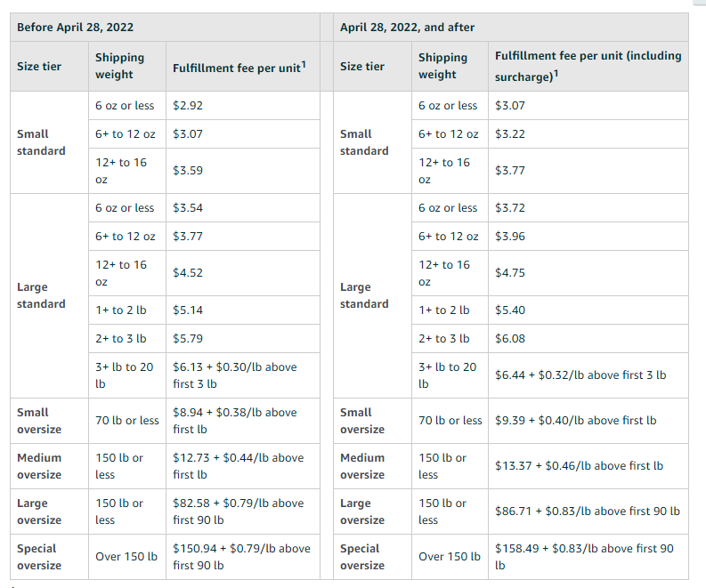Click the $4.52 fulfillment fee
The image size is (706, 588).
click(x=188, y=272)
